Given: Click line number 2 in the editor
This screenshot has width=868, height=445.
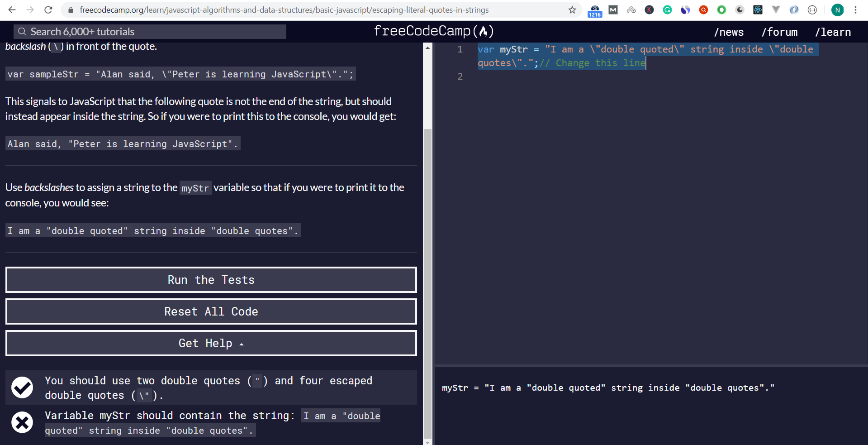Looking at the screenshot, I should click(x=460, y=77).
